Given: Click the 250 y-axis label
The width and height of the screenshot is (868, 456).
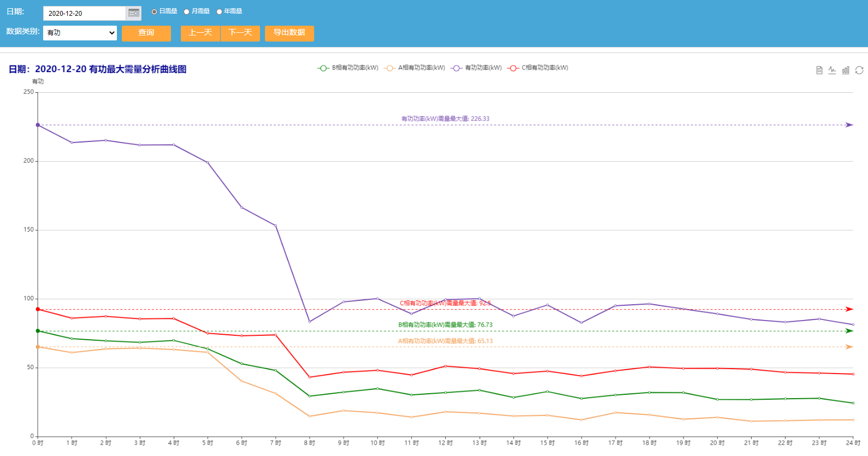Looking at the screenshot, I should pos(28,92).
